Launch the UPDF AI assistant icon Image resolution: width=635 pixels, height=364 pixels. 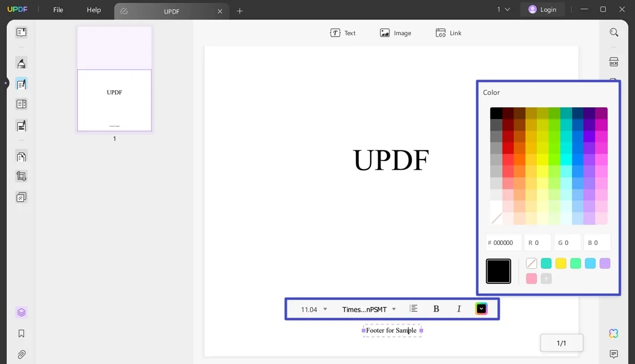click(614, 333)
